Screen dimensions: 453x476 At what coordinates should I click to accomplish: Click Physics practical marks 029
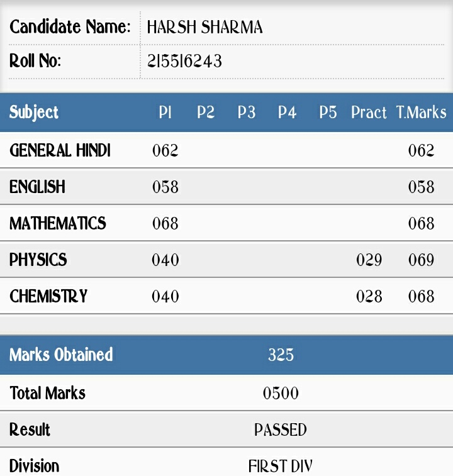[x=369, y=260]
